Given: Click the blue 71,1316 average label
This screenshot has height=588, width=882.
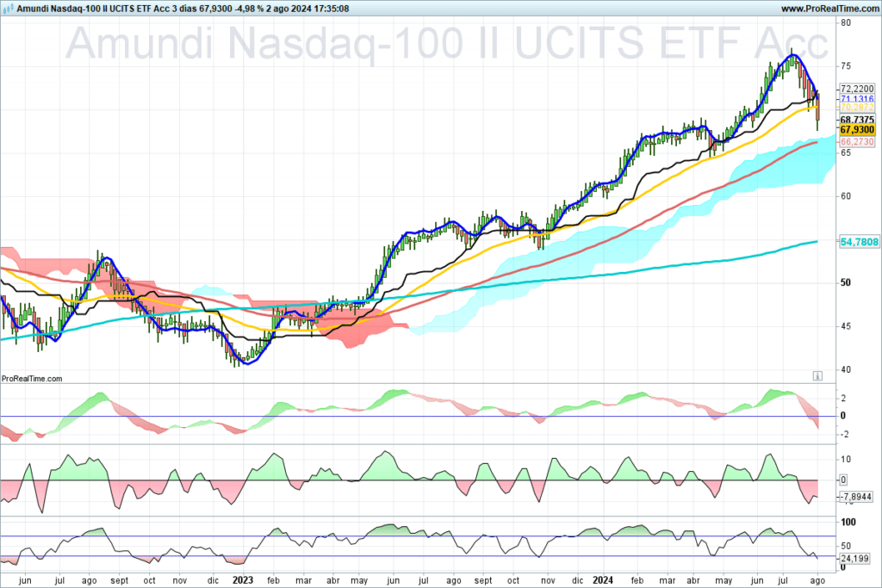Looking at the screenshot, I should [x=857, y=99].
